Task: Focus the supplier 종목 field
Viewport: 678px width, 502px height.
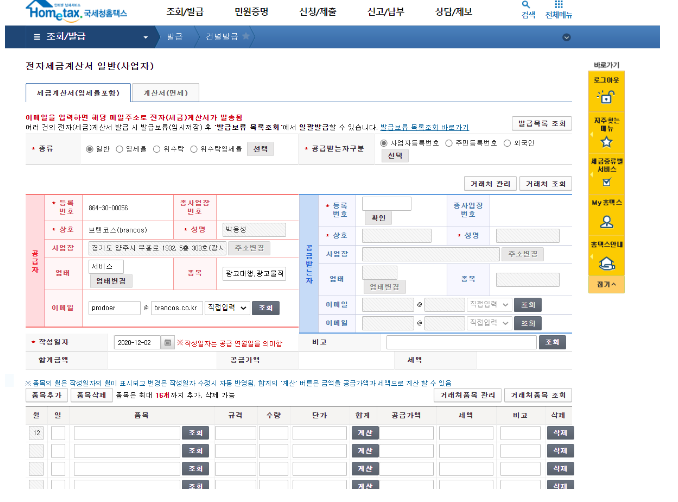Action: pos(254,273)
